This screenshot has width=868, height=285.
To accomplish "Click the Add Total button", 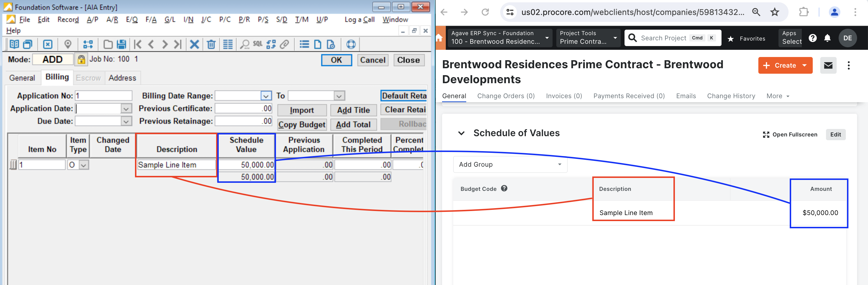I will [353, 125].
